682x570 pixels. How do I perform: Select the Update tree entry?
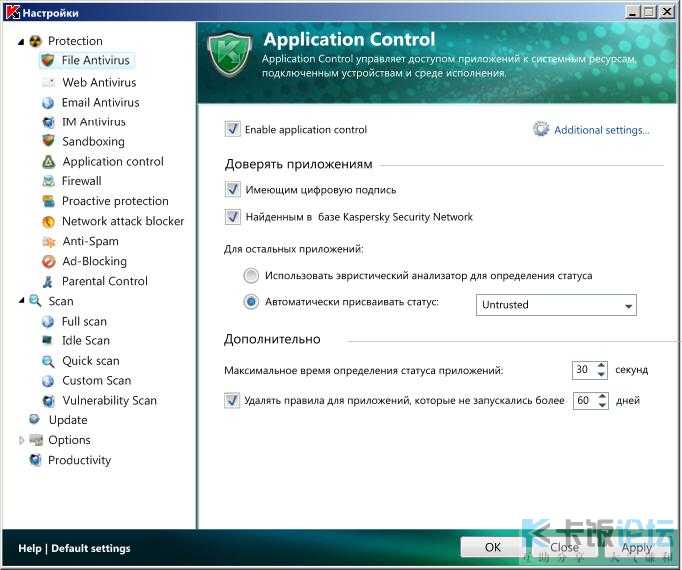68,420
